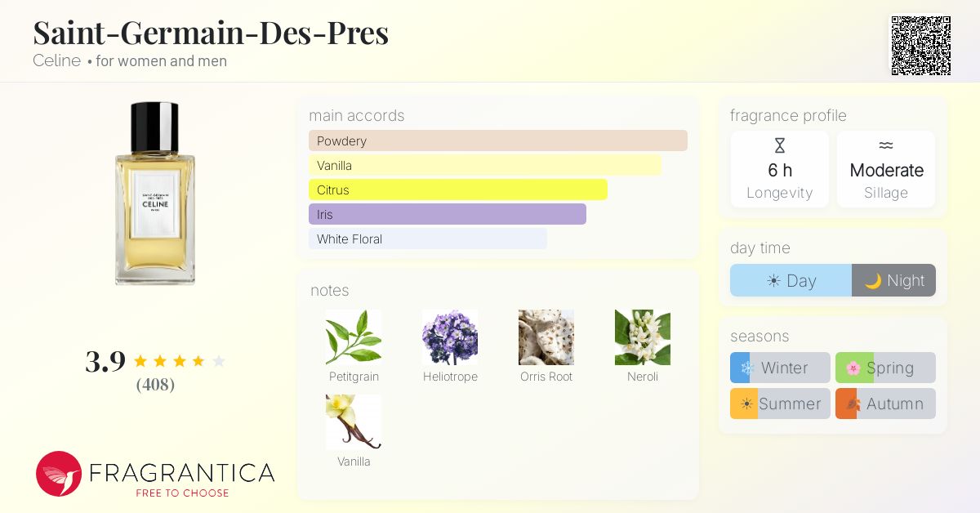Click the Celine perfume bottle image

click(x=155, y=194)
